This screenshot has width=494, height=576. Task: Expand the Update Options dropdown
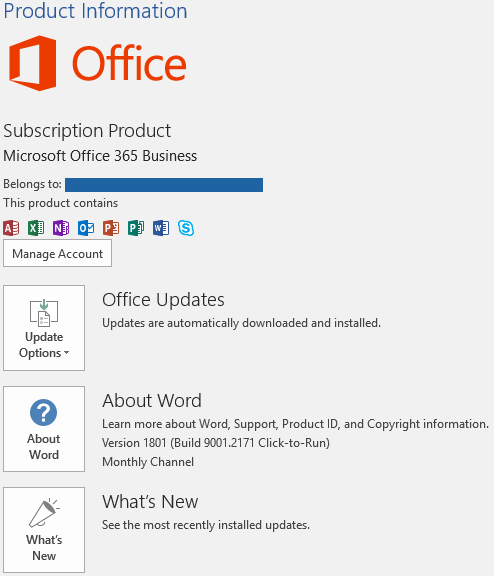click(x=44, y=328)
